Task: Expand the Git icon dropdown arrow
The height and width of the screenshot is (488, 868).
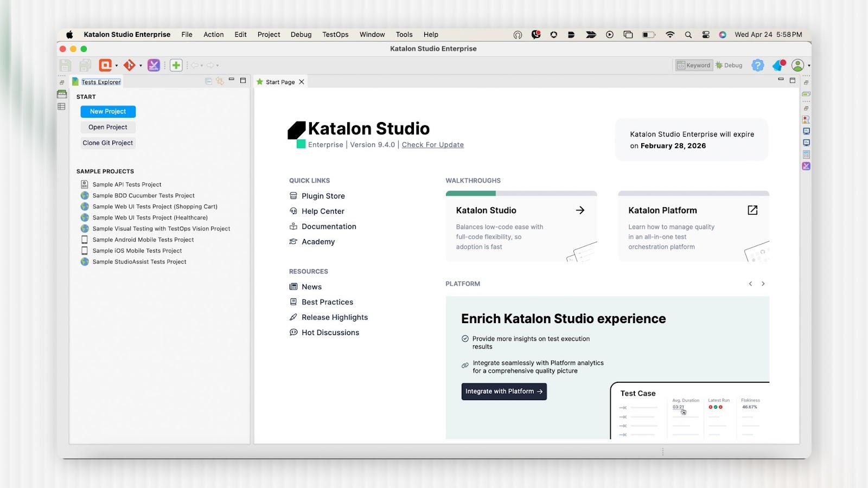Action: (x=141, y=66)
